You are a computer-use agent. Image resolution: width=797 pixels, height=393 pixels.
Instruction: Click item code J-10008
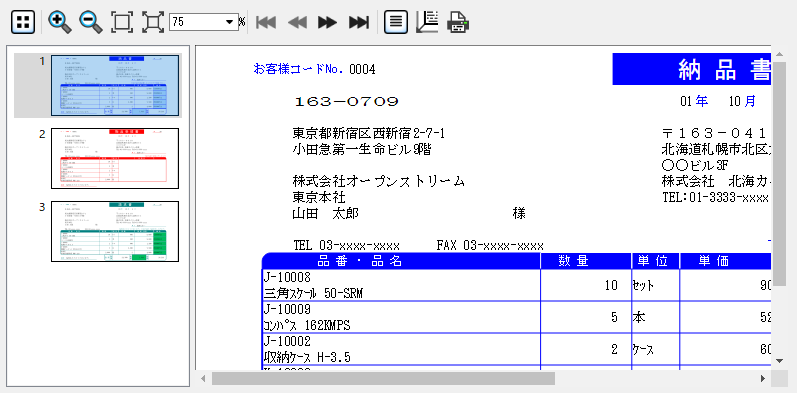click(x=287, y=278)
